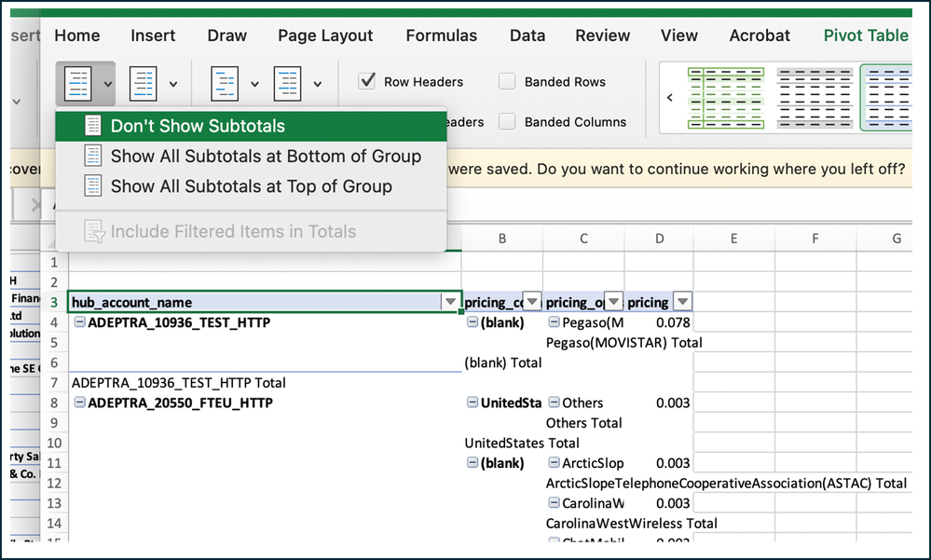Switch to the Home tab
Image resolution: width=931 pixels, height=560 pixels.
77,35
